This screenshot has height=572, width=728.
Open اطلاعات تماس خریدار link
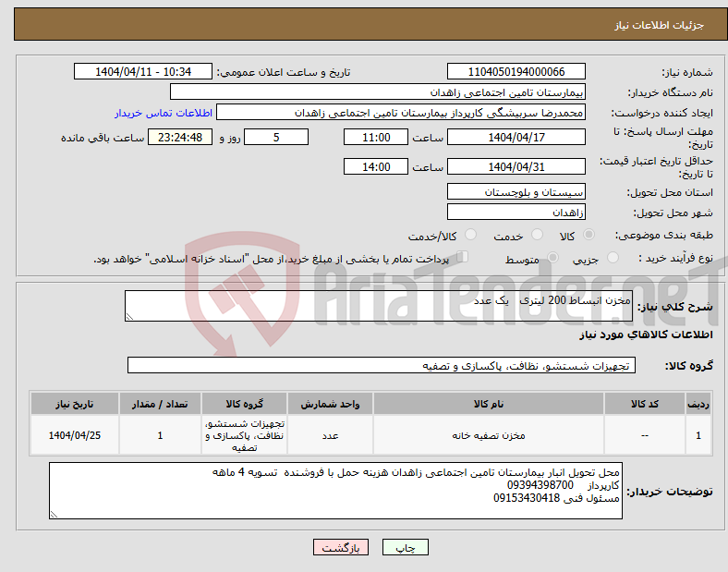tap(164, 113)
